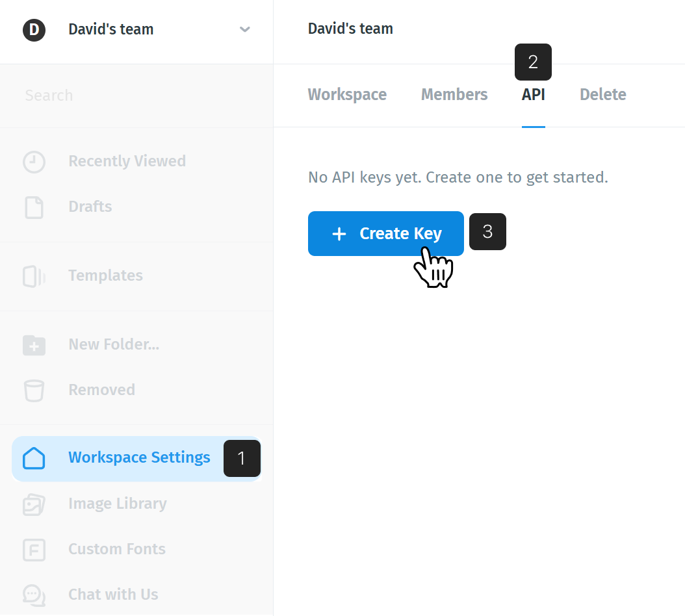This screenshot has height=616, width=685.
Task: Select the API tab
Action: 534,95
